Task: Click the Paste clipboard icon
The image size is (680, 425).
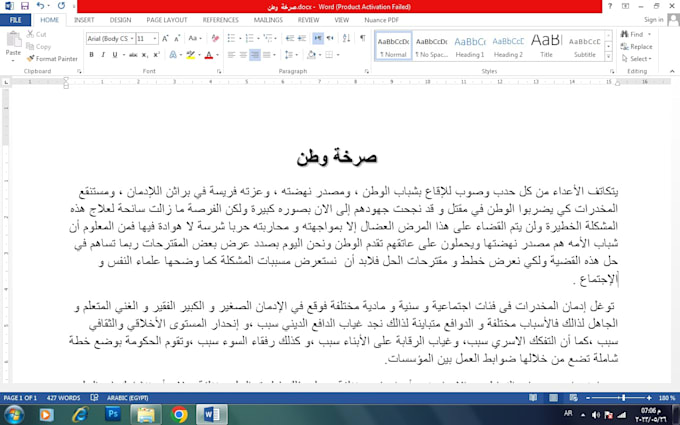Action: point(13,40)
